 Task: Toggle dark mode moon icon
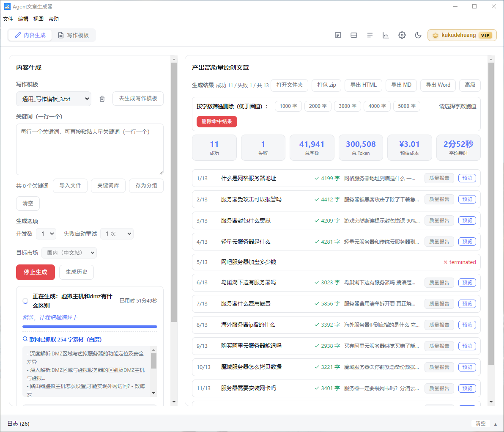coord(418,35)
